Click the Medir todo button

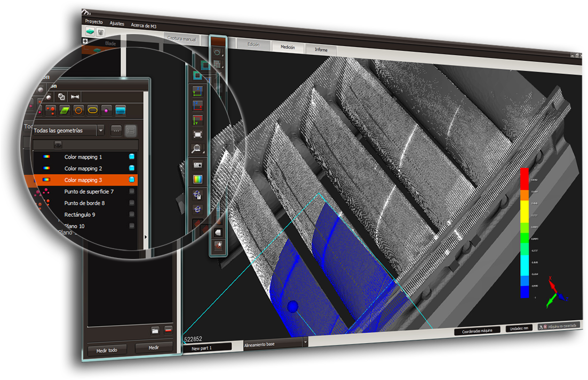point(107,350)
